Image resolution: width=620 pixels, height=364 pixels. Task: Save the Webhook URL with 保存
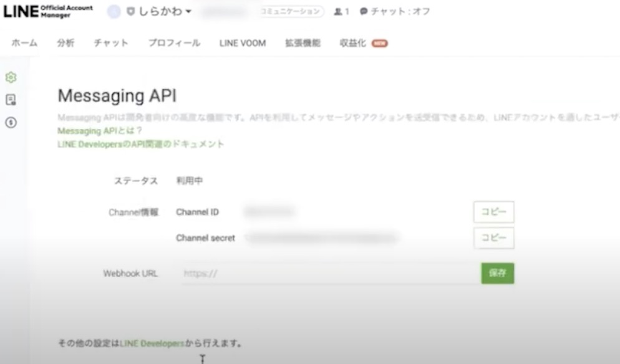[498, 273]
